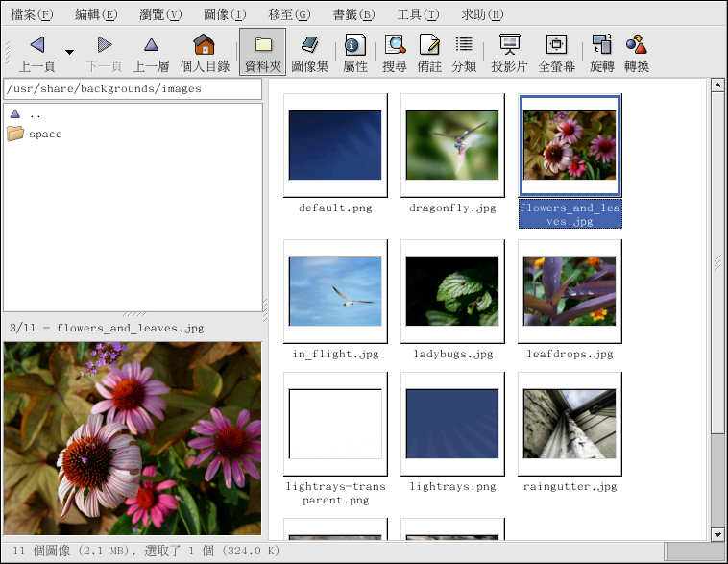Screen dimensions: 728x564
Task: Click the location path input field
Action: 133,89
